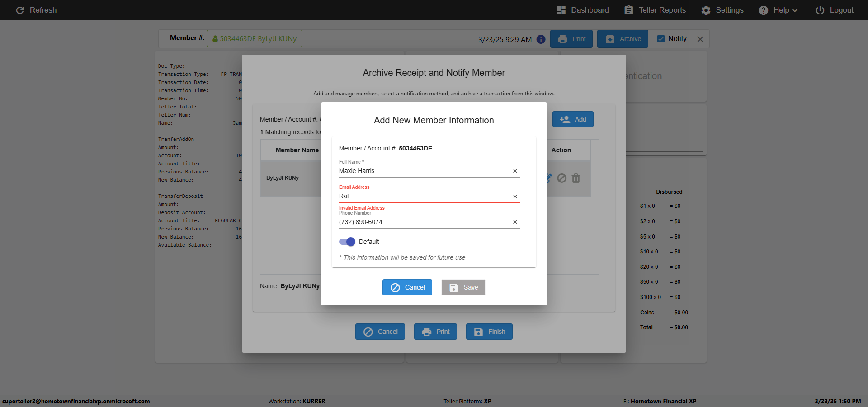The height and width of the screenshot is (407, 868).
Task: Click the Refresh icon in top bar
Action: coord(20,10)
